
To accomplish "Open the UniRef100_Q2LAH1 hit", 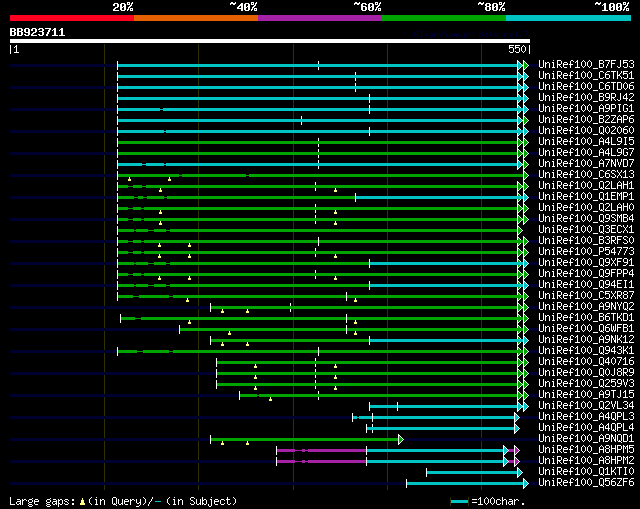I will 586,186.
